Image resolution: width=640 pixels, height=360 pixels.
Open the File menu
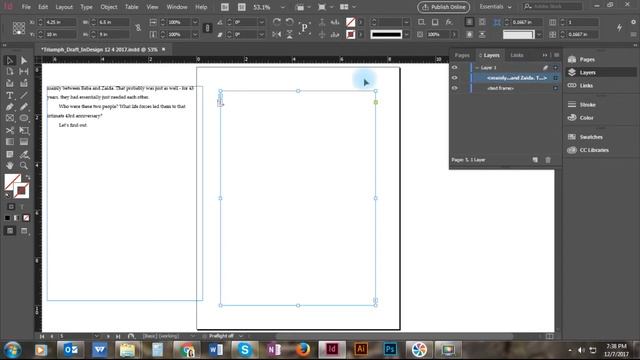tap(26, 7)
